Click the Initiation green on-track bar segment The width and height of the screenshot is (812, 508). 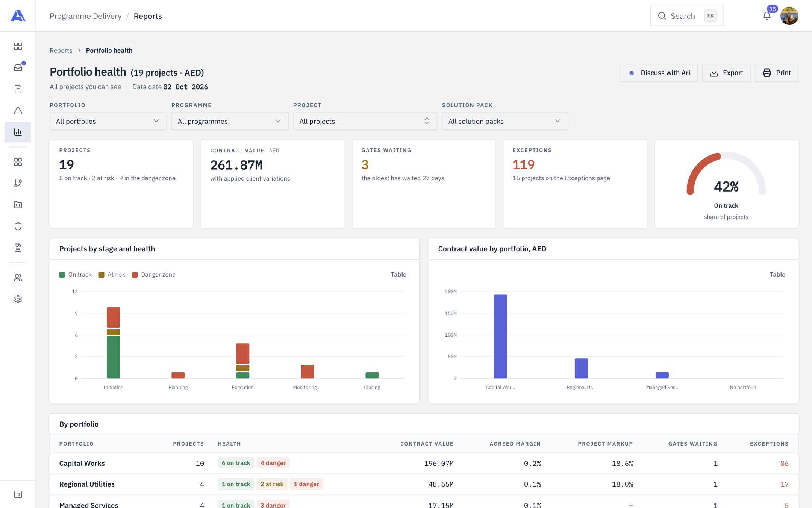tap(113, 357)
